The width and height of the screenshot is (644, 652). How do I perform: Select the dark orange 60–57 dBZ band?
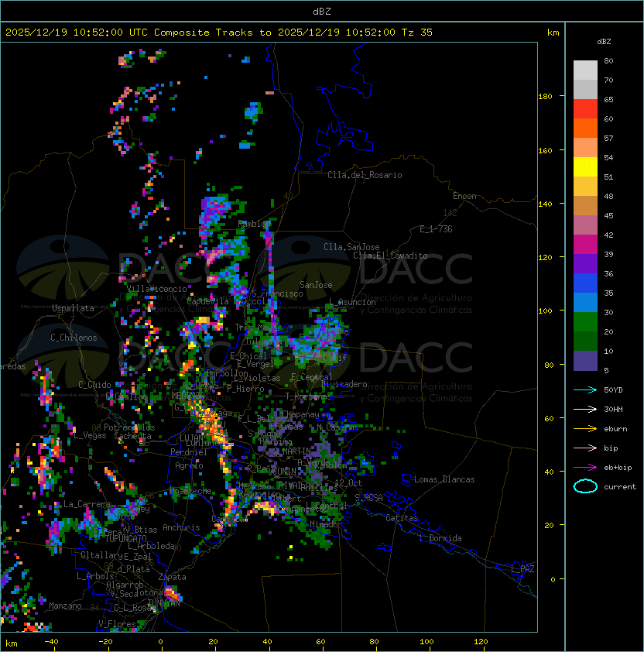(x=585, y=129)
